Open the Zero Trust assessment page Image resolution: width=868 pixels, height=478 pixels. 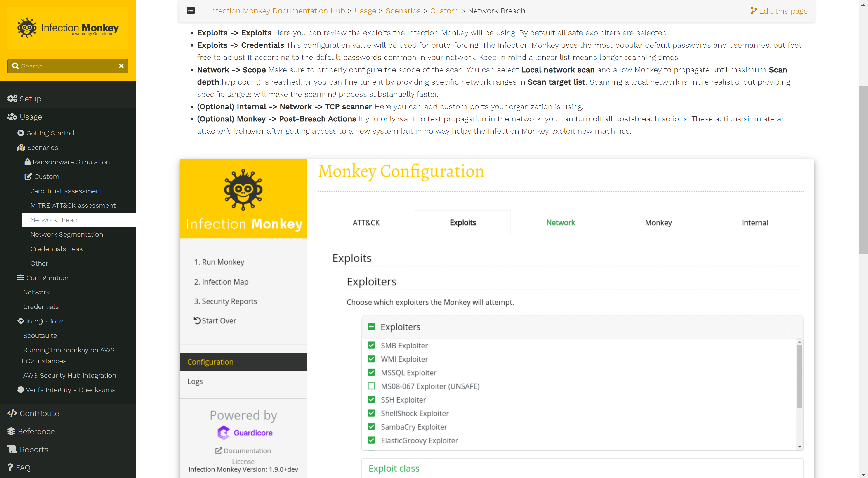pyautogui.click(x=66, y=191)
